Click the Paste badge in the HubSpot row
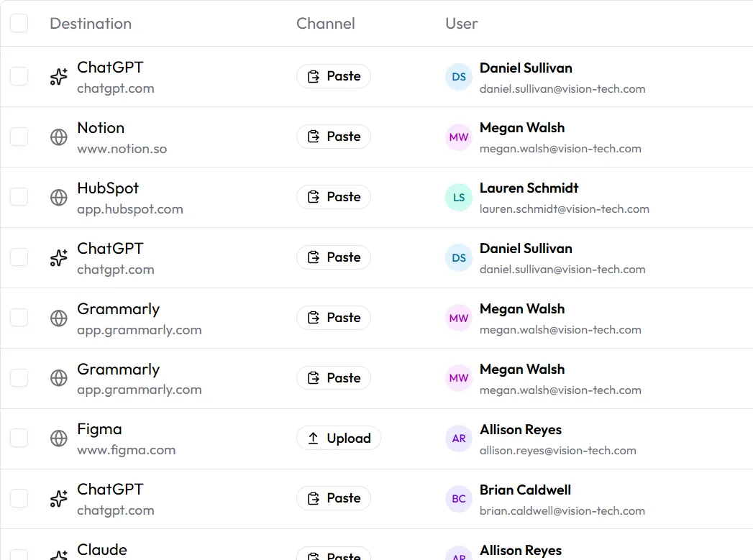 click(334, 197)
